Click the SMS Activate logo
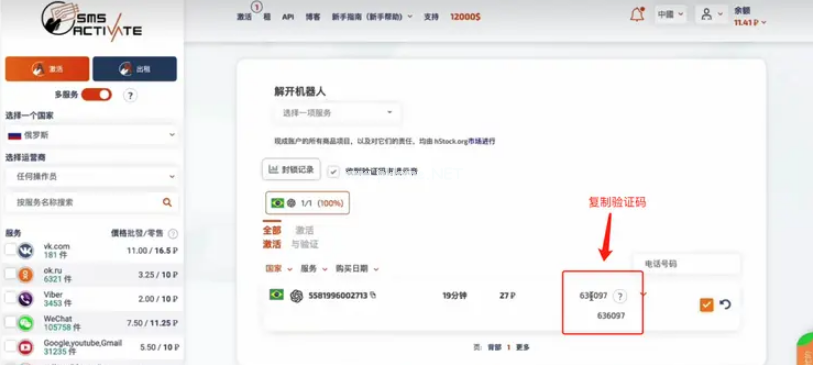 (x=92, y=21)
